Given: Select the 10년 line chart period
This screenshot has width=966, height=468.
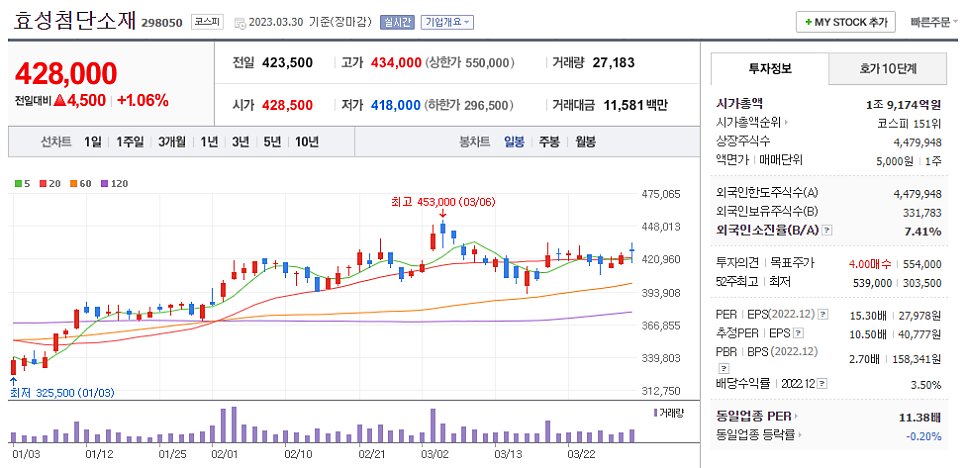Looking at the screenshot, I should click(x=307, y=142).
